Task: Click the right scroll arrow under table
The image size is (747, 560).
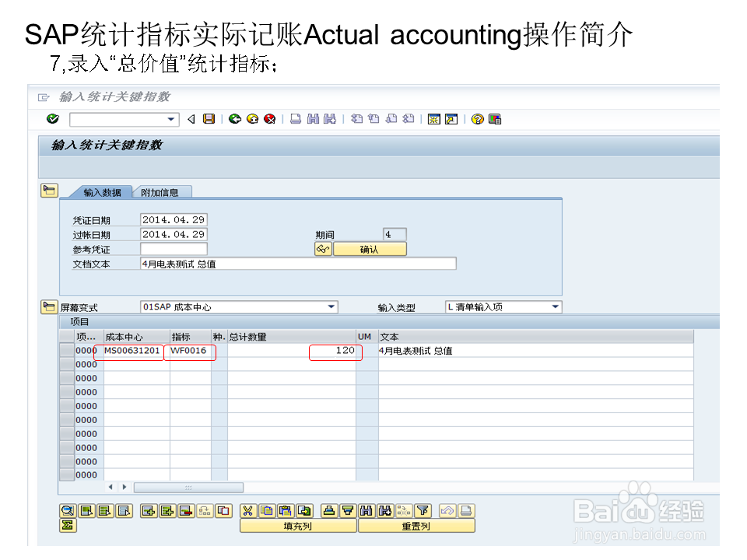Action: 124,487
